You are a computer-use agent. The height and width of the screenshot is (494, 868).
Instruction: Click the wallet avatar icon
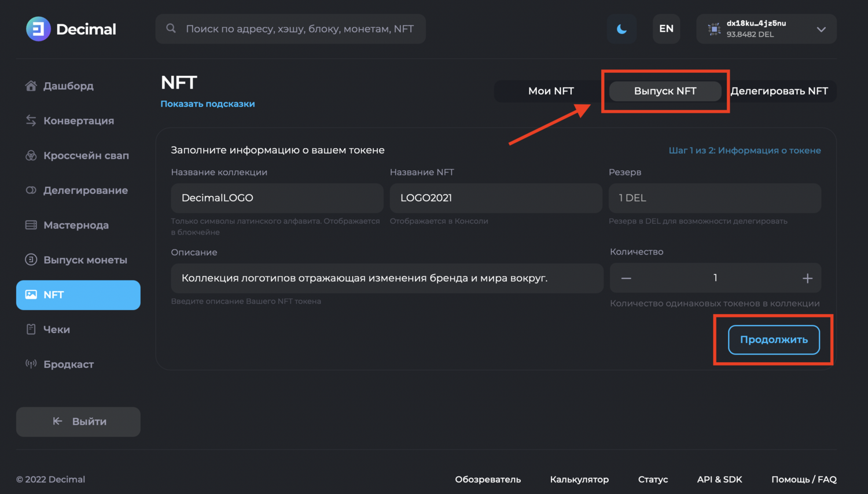[714, 29]
